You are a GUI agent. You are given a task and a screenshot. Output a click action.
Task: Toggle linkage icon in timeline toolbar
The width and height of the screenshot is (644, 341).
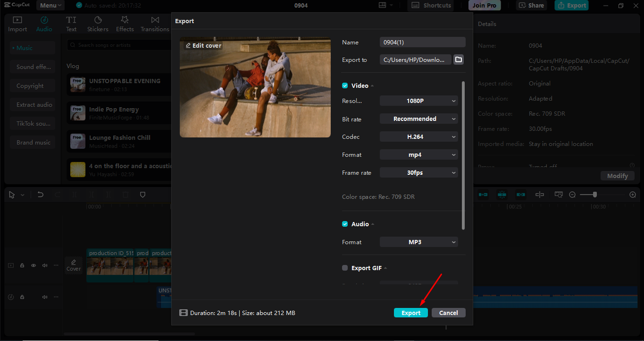tap(521, 194)
